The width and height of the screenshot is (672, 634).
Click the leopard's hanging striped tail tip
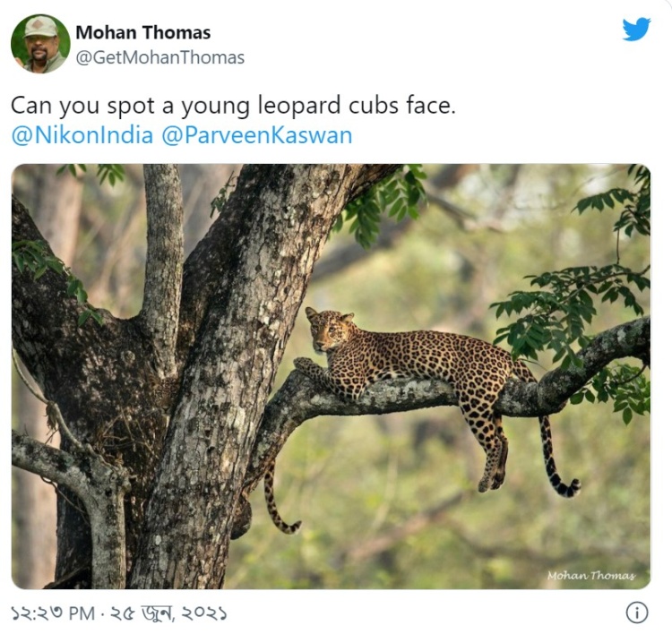click(566, 487)
